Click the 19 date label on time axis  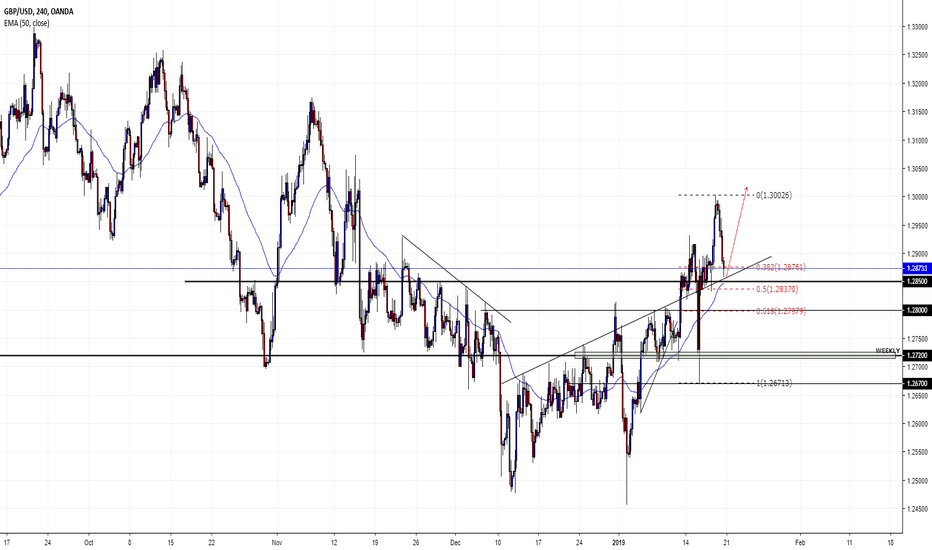point(375,542)
